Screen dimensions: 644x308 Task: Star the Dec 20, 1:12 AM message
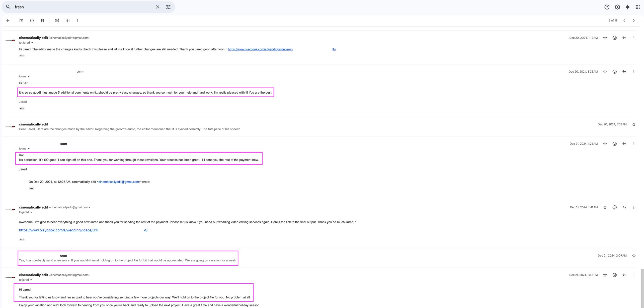605,38
